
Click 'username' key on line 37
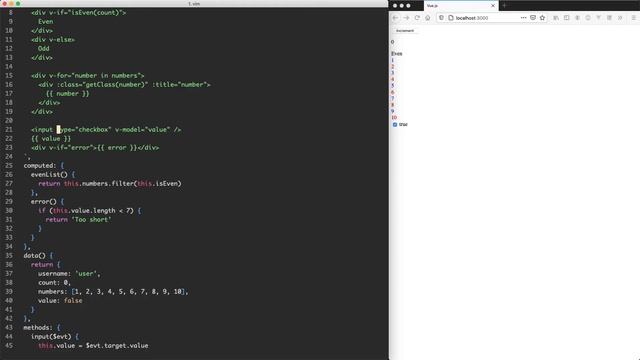click(x=54, y=273)
